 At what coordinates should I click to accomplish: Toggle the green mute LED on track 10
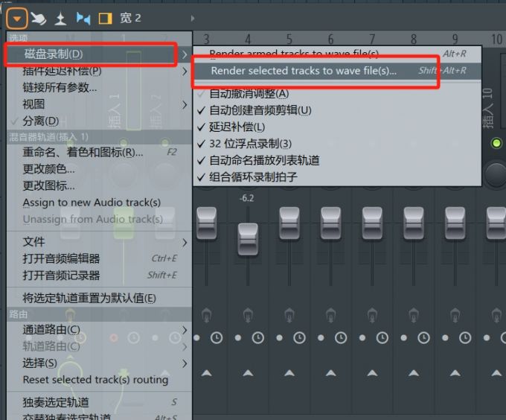pyautogui.click(x=496, y=143)
